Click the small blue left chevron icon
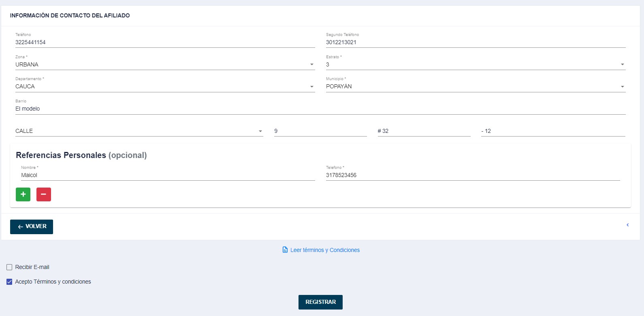This screenshot has height=316, width=644. (627, 225)
